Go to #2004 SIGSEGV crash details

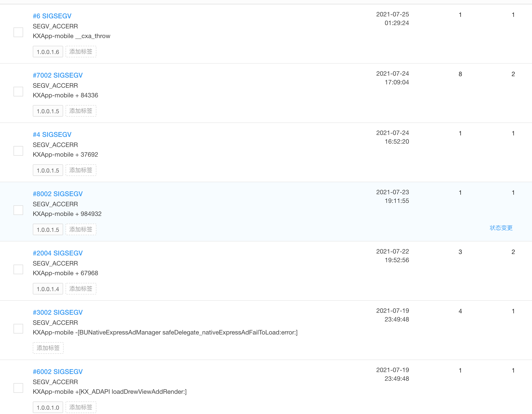point(58,253)
